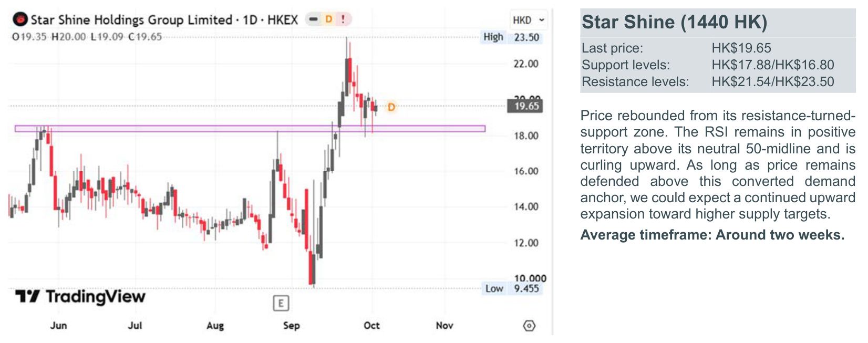The height and width of the screenshot is (343, 868).
Task: Click the 19.65 current price label
Action: [x=525, y=106]
